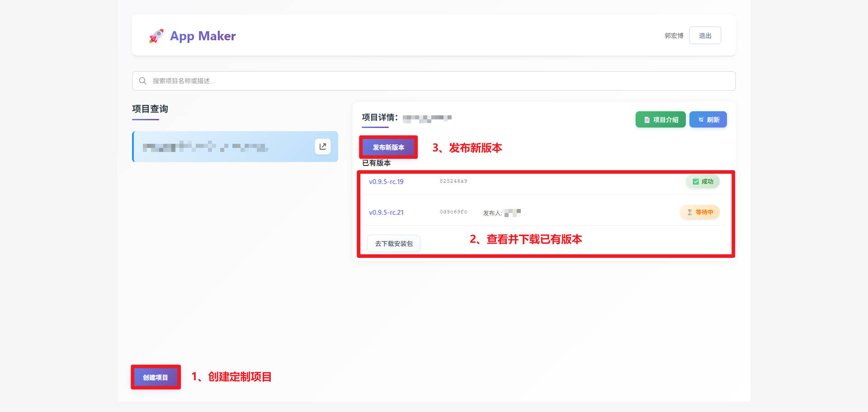Viewport: 868px width, 412px height.
Task: Click the magnifier icon in search bar
Action: pyautogui.click(x=143, y=81)
